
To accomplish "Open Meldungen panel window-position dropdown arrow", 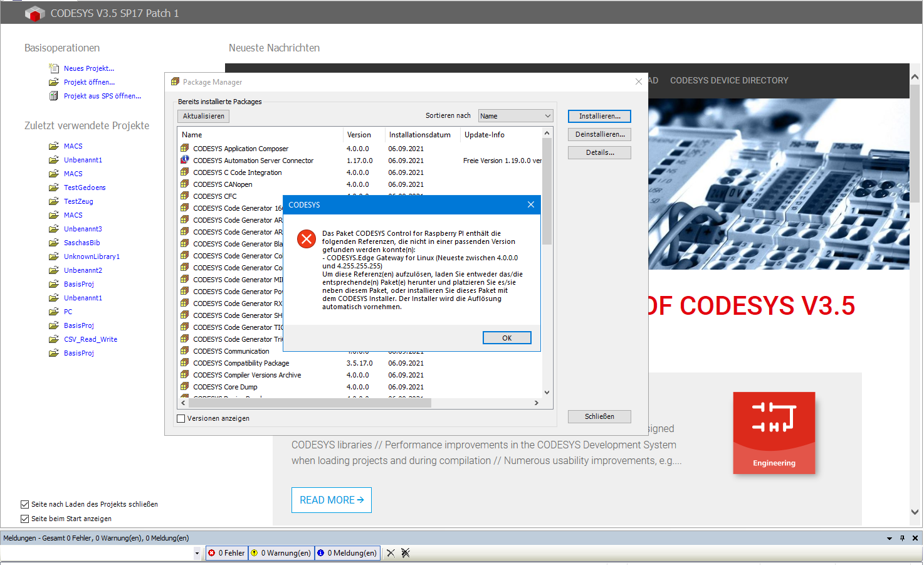I will [889, 538].
